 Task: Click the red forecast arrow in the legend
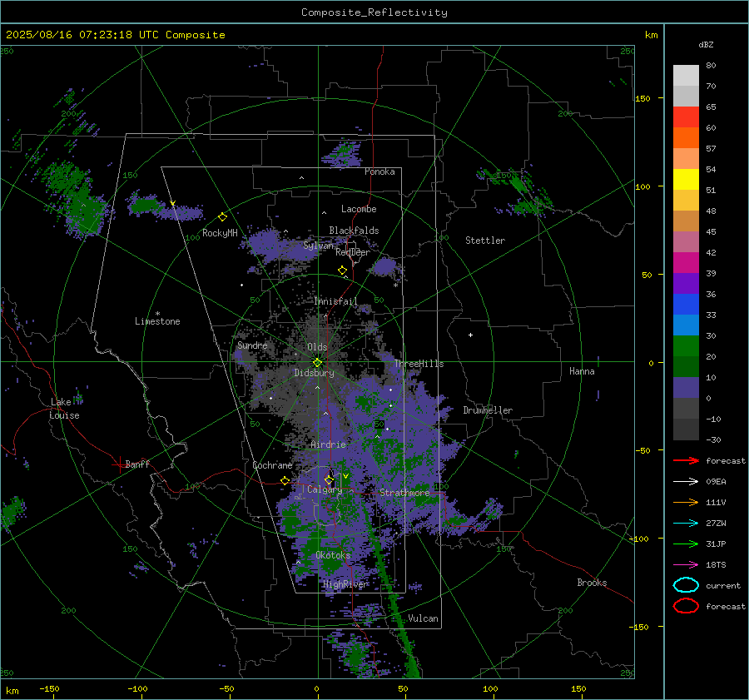click(686, 460)
